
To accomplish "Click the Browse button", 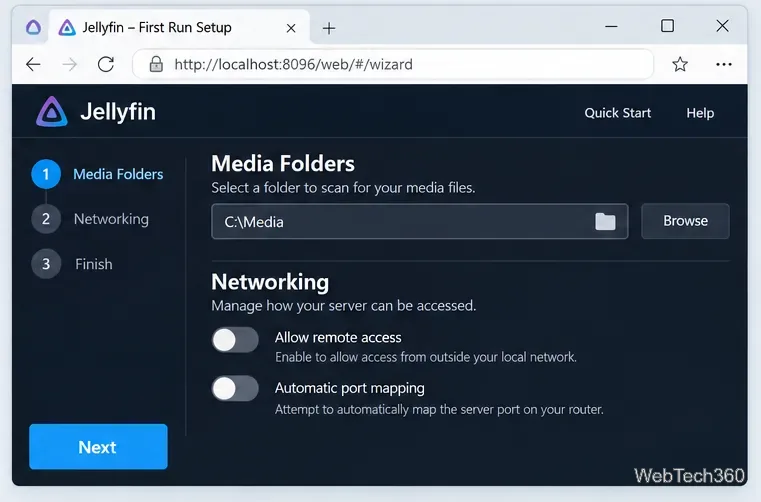I will click(x=685, y=221).
